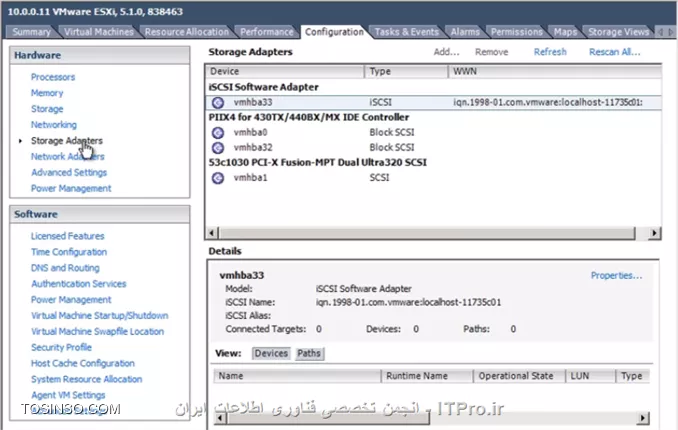This screenshot has height=430, width=678.
Task: Select vmhba32 Block SCSI row
Action: pos(434,148)
